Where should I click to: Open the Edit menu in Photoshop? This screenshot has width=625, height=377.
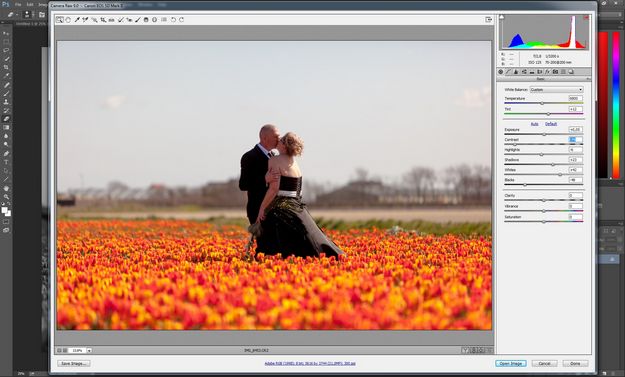coord(30,4)
